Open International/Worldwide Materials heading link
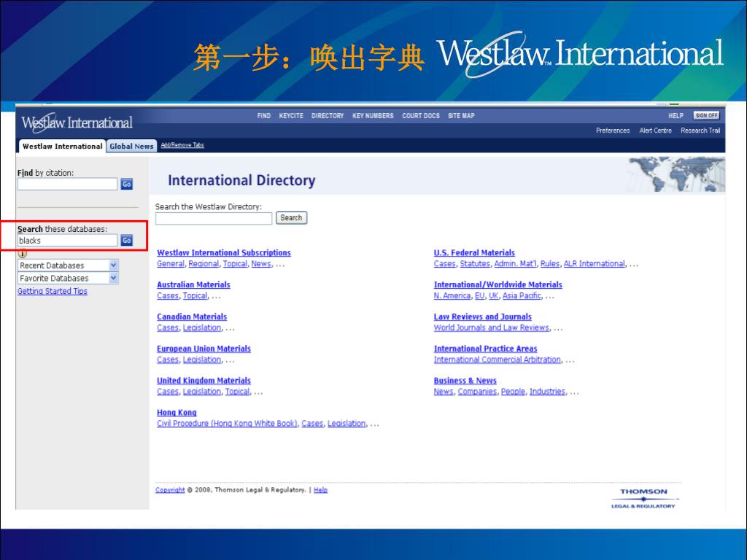 (x=498, y=285)
